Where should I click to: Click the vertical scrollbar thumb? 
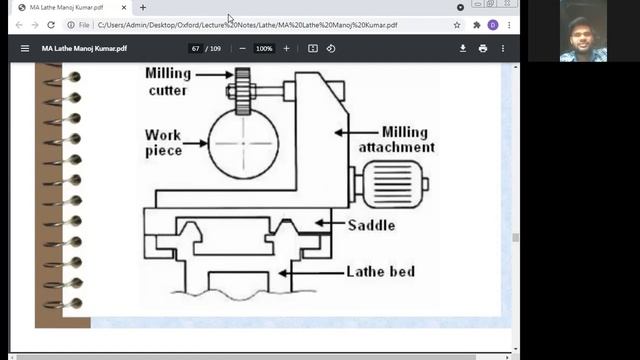(516, 237)
